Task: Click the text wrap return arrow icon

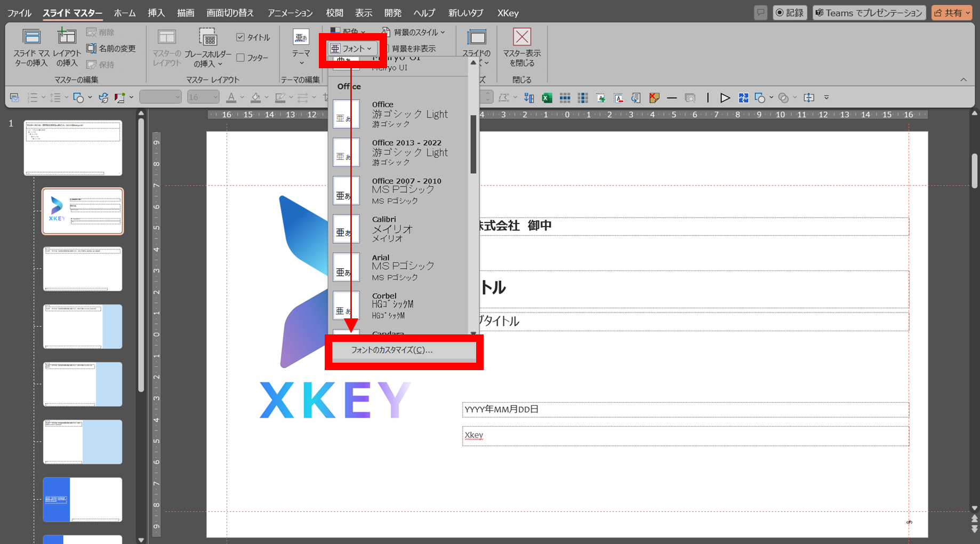Action: [x=636, y=98]
